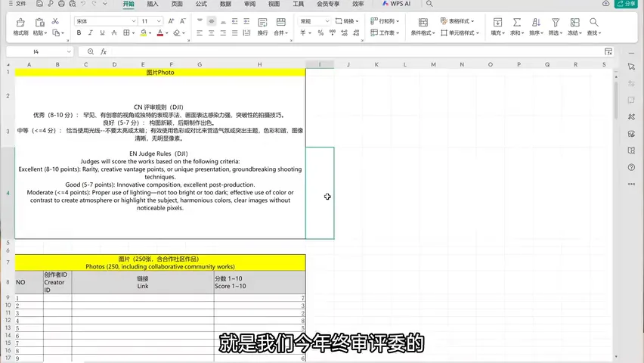Viewport: 644px width, 363px height.
Task: Open the Convert (转换) dropdown
Action: 347,21
